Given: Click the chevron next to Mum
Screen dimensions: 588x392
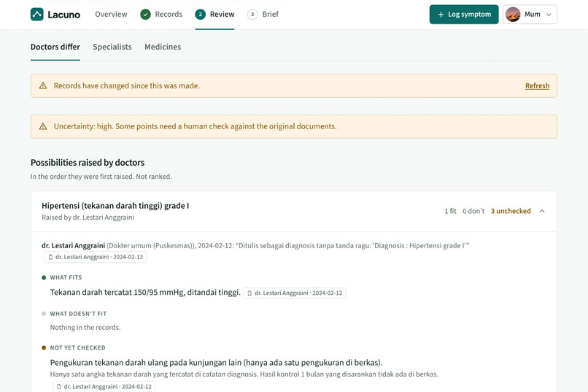Looking at the screenshot, I should (549, 15).
